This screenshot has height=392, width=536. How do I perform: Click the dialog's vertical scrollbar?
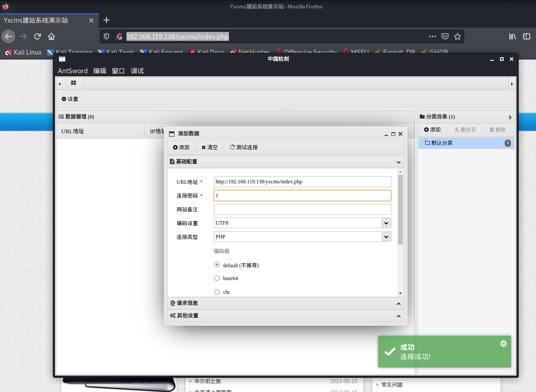[x=401, y=210]
